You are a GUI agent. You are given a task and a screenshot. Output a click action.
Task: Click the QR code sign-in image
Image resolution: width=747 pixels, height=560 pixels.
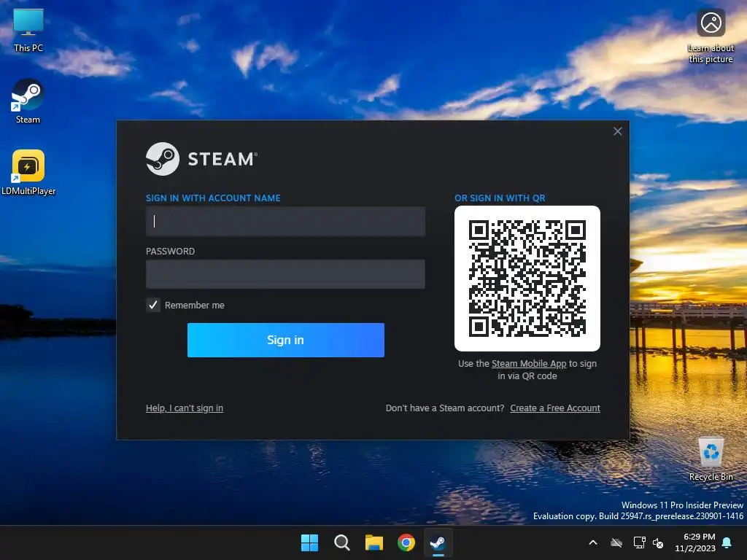pyautogui.click(x=527, y=279)
